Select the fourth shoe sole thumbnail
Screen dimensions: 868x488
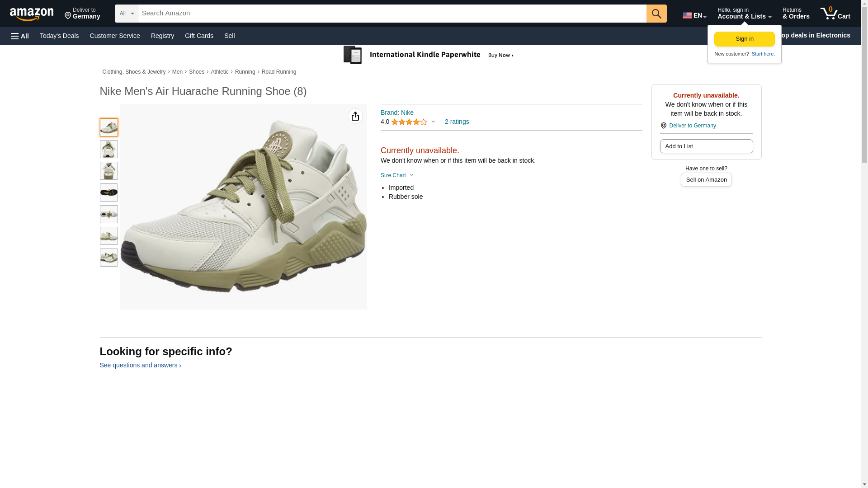[x=109, y=192]
